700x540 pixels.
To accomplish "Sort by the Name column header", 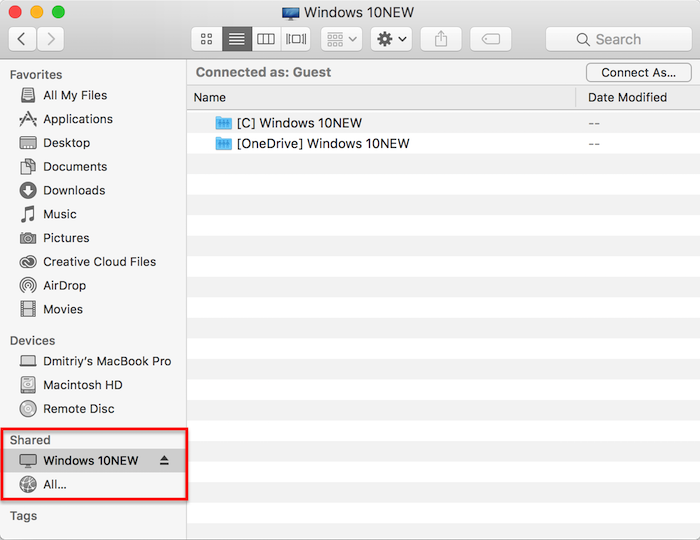I will [x=381, y=97].
